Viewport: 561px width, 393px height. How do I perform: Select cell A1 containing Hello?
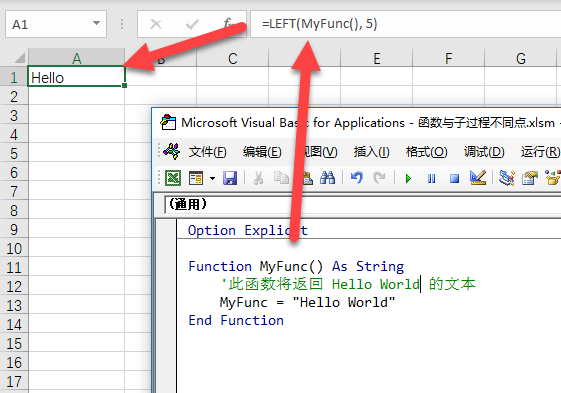[x=76, y=76]
